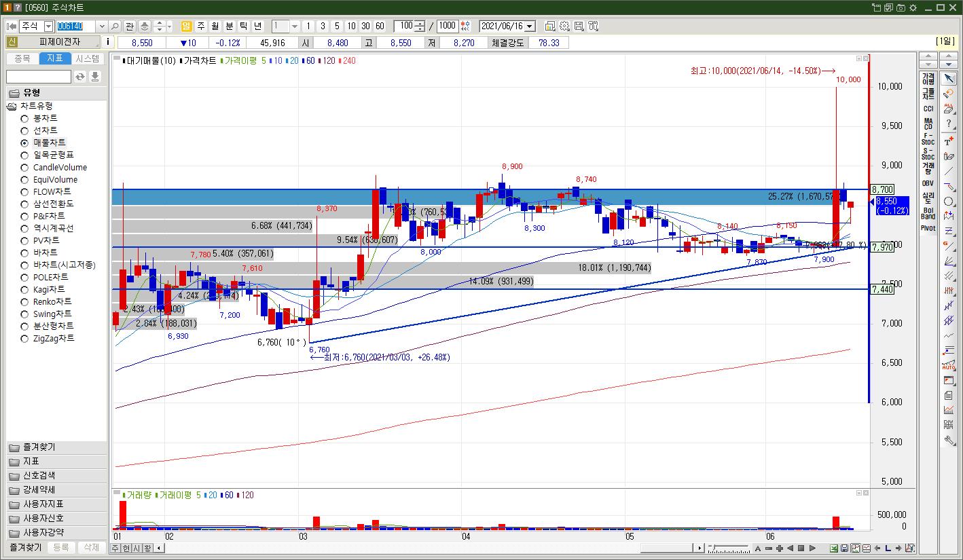Expand the 신호검색 folder section
This screenshot has width=963, height=560.
point(56,476)
